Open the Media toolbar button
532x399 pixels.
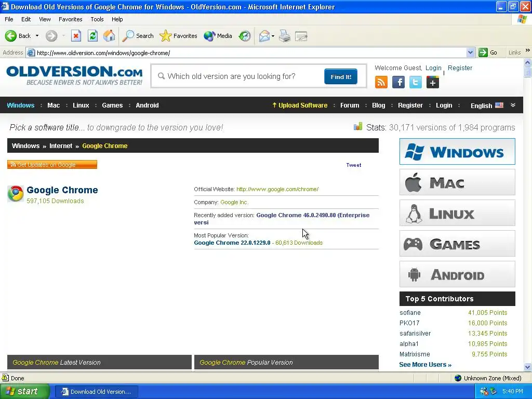(218, 36)
